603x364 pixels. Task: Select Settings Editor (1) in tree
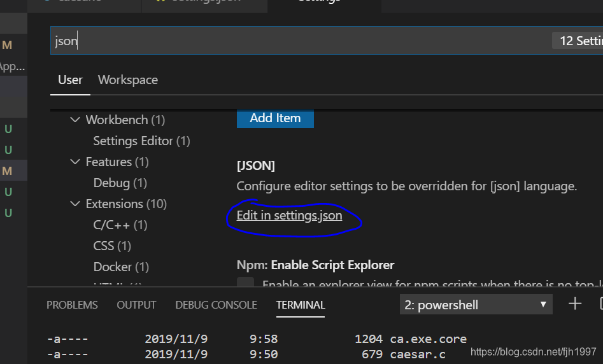pyautogui.click(x=141, y=141)
